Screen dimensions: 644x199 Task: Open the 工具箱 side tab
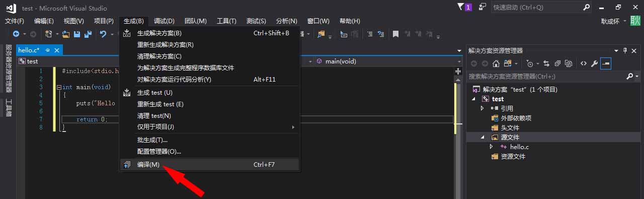point(8,108)
